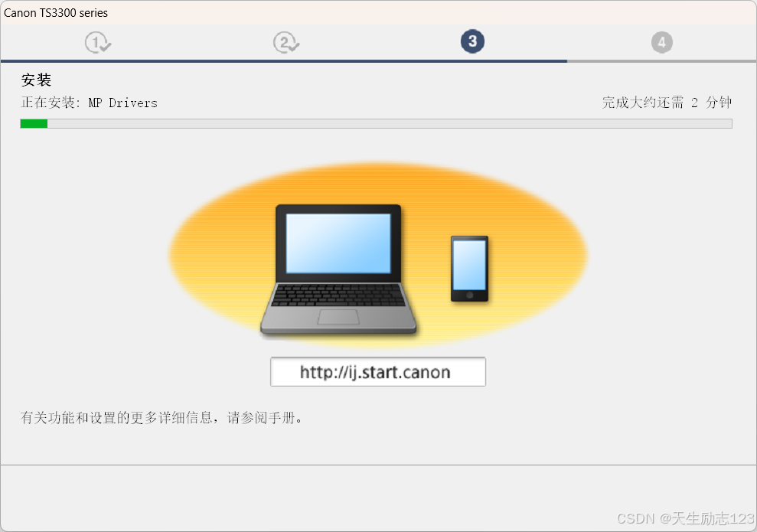Click the smartphone illustration
The image size is (757, 532).
tap(470, 269)
